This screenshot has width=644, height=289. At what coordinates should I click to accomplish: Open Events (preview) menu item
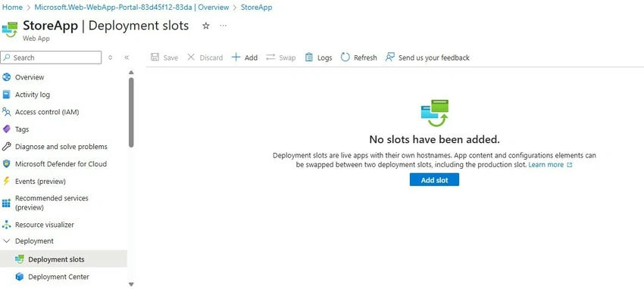(x=40, y=181)
